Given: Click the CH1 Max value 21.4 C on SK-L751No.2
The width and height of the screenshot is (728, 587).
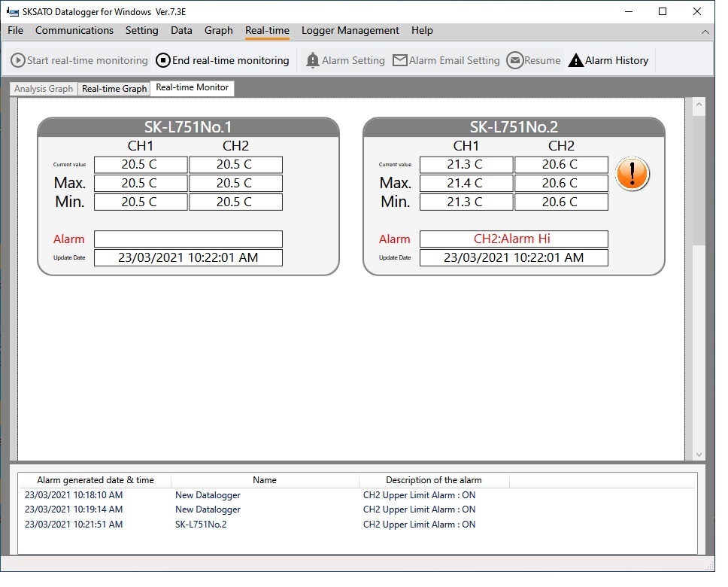Looking at the screenshot, I should 466,183.
